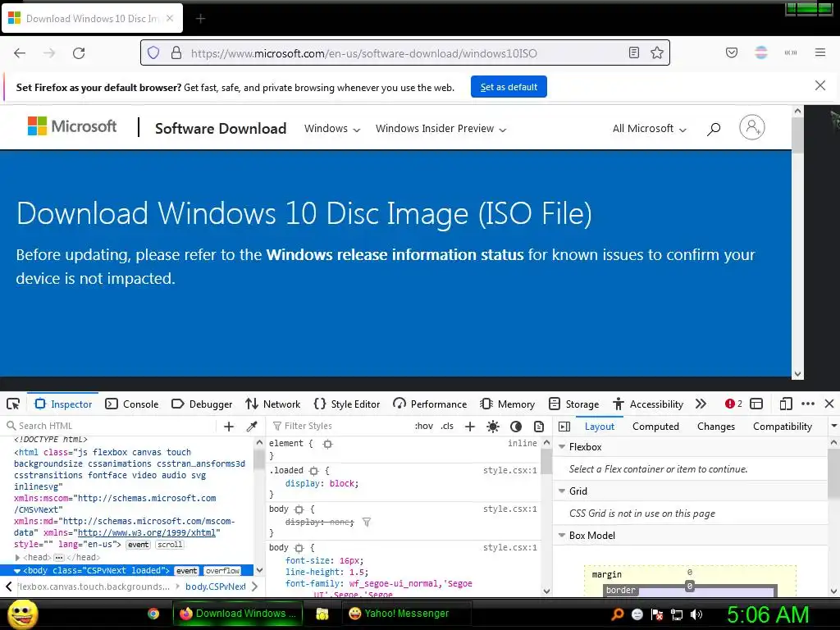Switch to the Console tab

point(132,404)
